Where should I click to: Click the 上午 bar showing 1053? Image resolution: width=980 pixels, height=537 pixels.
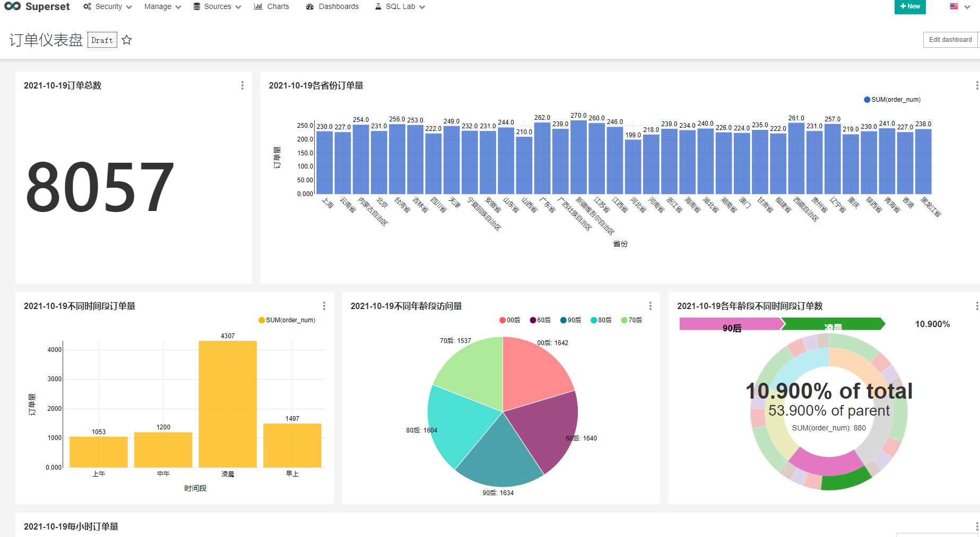99,452
